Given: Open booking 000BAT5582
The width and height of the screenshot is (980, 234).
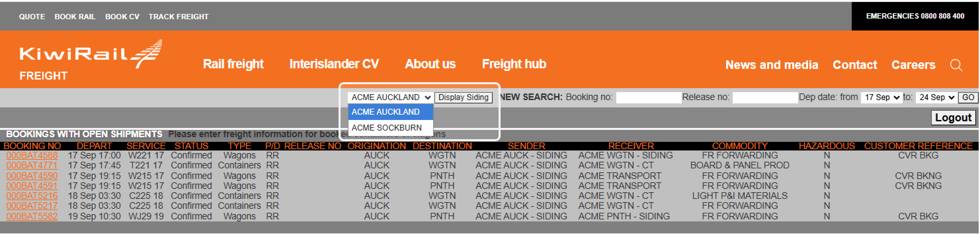Looking at the screenshot, I should [32, 216].
